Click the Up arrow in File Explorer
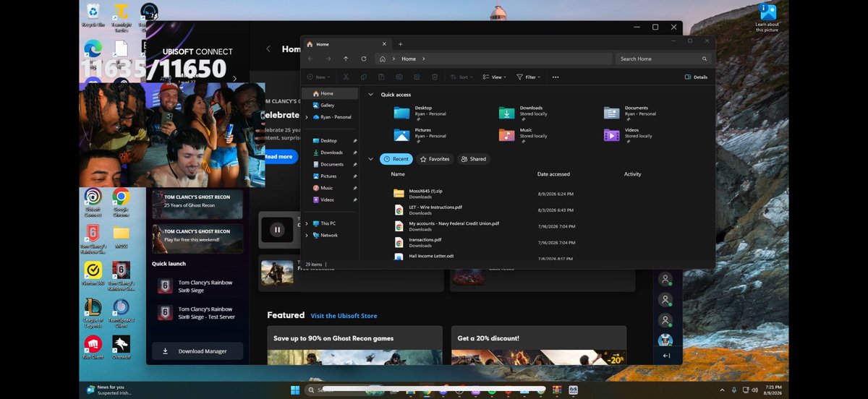Screen dimensions: 868x399 point(346,59)
